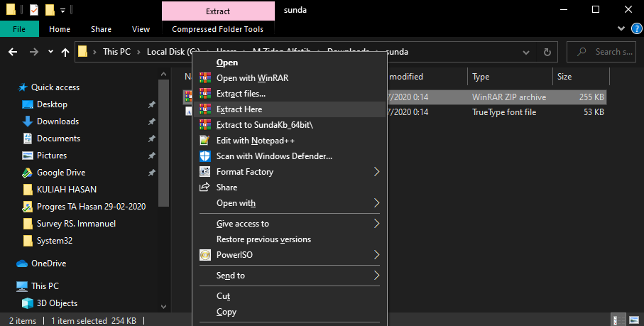The height and width of the screenshot is (326, 644).
Task: Click the Share icon in context menu
Action: pos(205,188)
